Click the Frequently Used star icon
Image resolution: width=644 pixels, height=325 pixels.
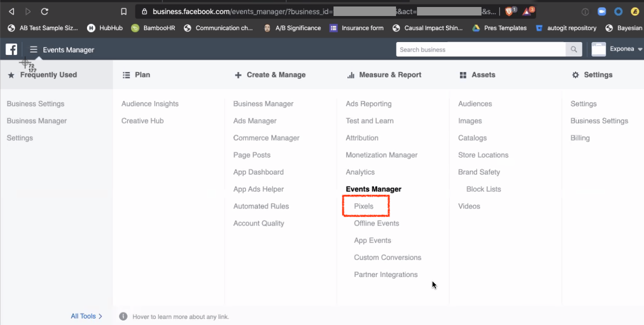(11, 75)
